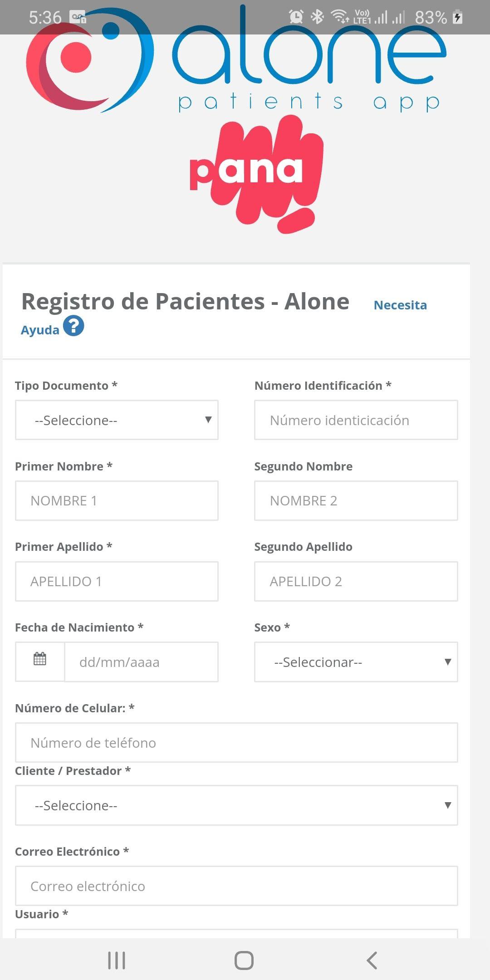
Task: Focus the Segundo Apellido input
Action: click(x=356, y=581)
